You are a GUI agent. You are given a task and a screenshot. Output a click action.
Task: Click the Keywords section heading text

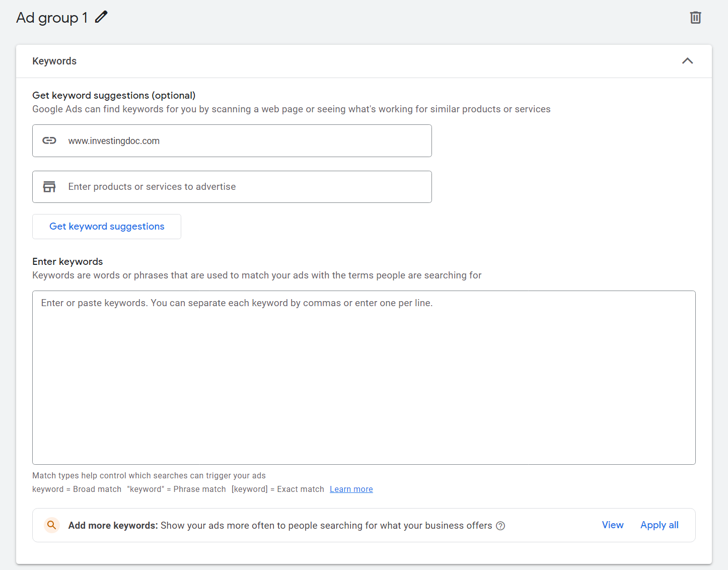[54, 61]
